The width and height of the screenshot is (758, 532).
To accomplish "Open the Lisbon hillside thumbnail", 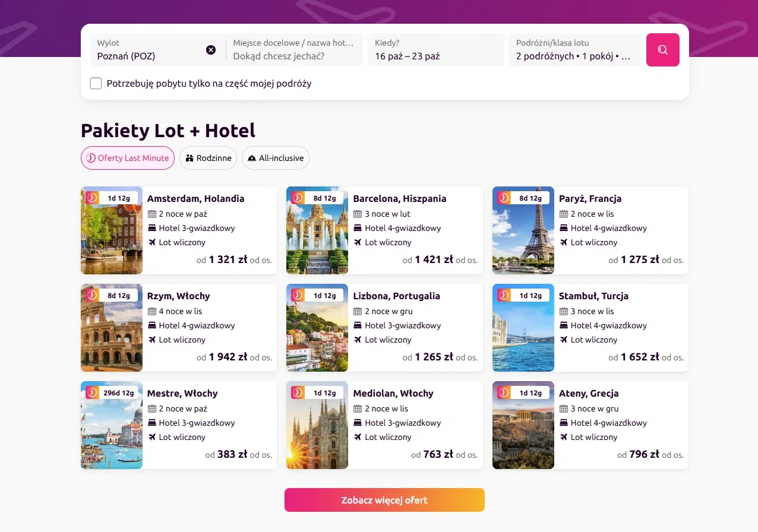I will pos(317,328).
